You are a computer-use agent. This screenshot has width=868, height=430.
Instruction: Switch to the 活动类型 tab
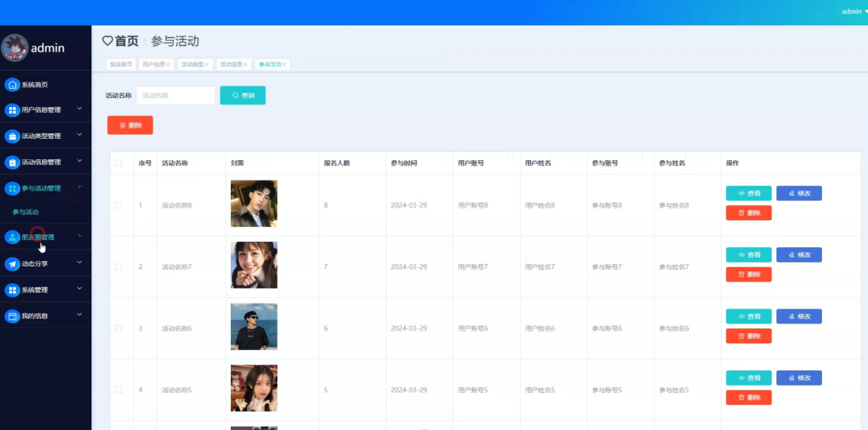(x=195, y=64)
